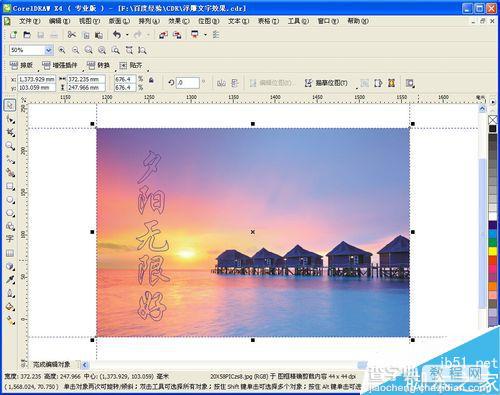Open the 工具(O) menu
Image resolution: width=500 pixels, height=395 pixels.
[298, 21]
